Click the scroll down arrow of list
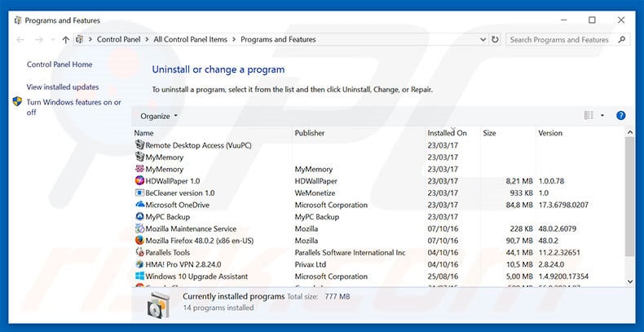This screenshot has width=644, height=332. pyautogui.click(x=630, y=281)
